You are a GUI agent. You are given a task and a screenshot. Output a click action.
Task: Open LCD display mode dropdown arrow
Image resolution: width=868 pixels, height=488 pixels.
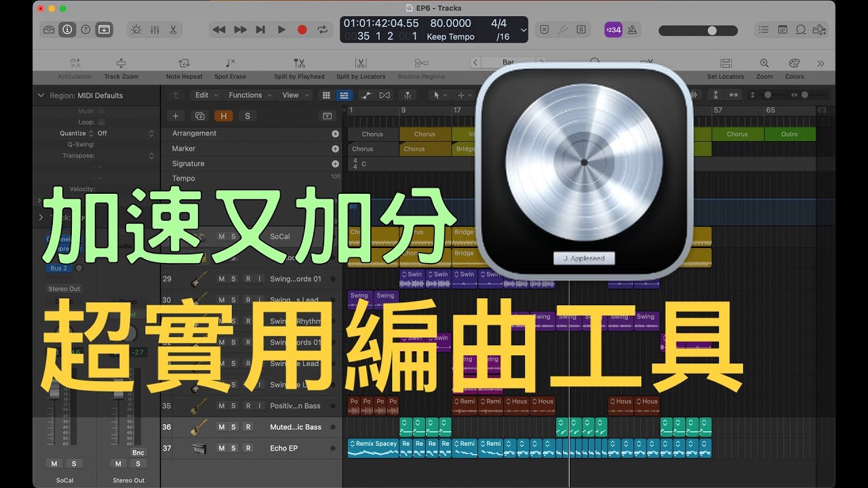523,30
